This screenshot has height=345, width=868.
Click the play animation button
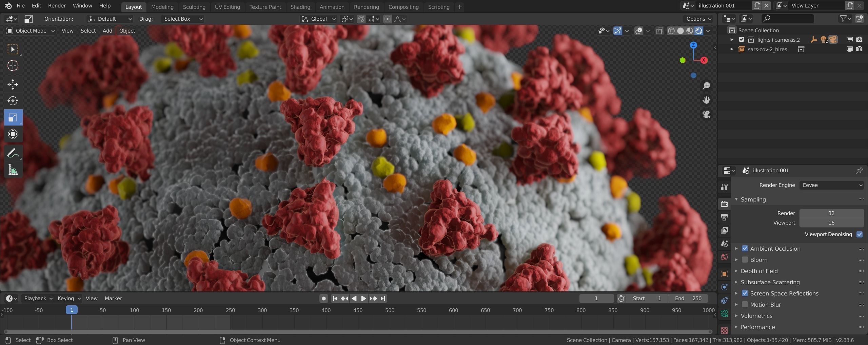(x=363, y=299)
